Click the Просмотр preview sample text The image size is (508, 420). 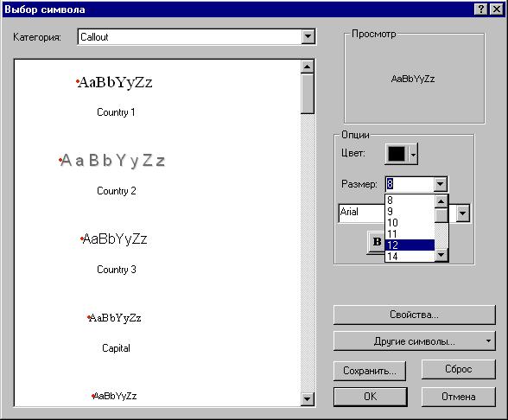click(413, 79)
